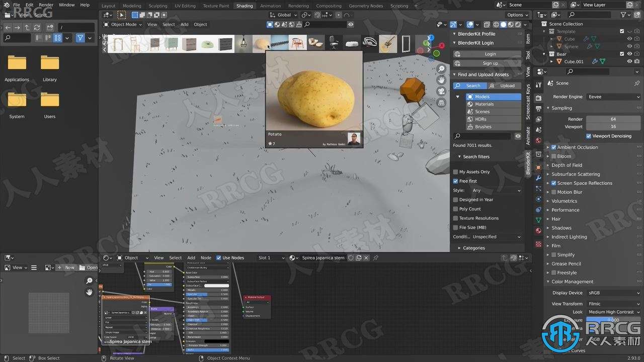Toggle Use Nodes checkbox

coord(219,257)
